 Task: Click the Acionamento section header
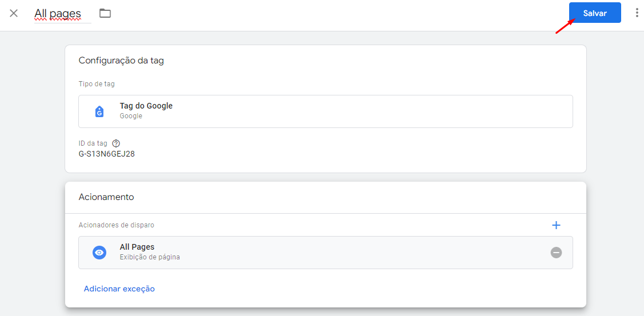(x=106, y=197)
